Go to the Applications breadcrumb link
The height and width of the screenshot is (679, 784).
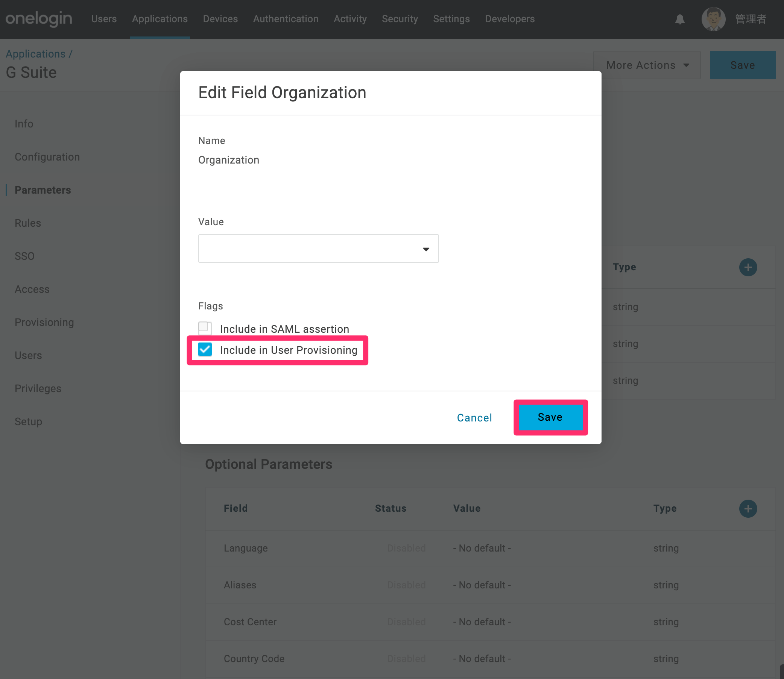(36, 54)
